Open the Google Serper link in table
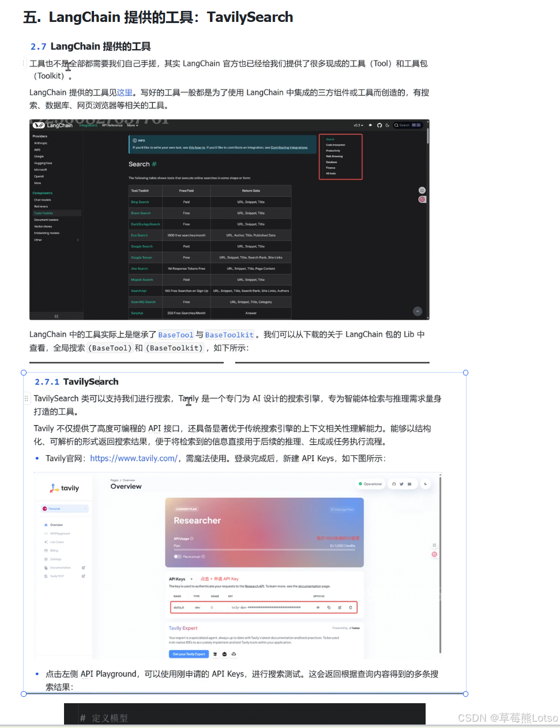 142,258
